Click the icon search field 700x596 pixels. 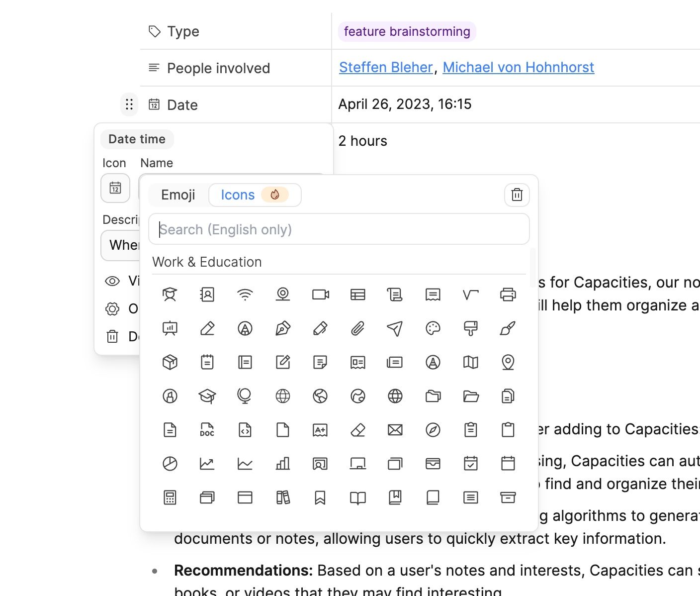(x=339, y=229)
